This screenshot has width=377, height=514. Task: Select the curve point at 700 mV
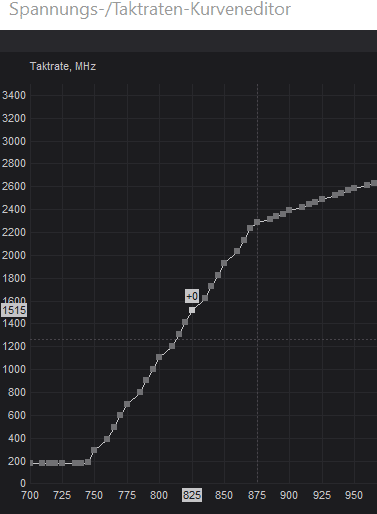[32, 463]
